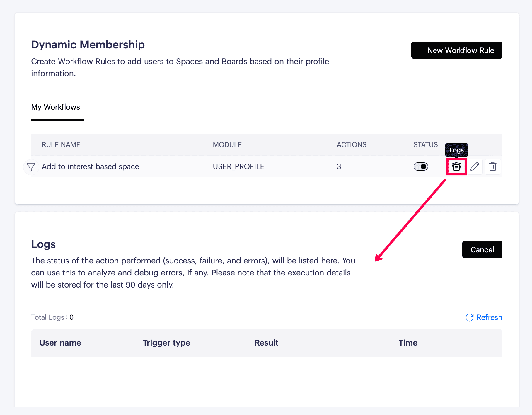Click the plus icon on New Workflow Rule
Image resolution: width=532 pixels, height=415 pixels.
pyautogui.click(x=420, y=50)
